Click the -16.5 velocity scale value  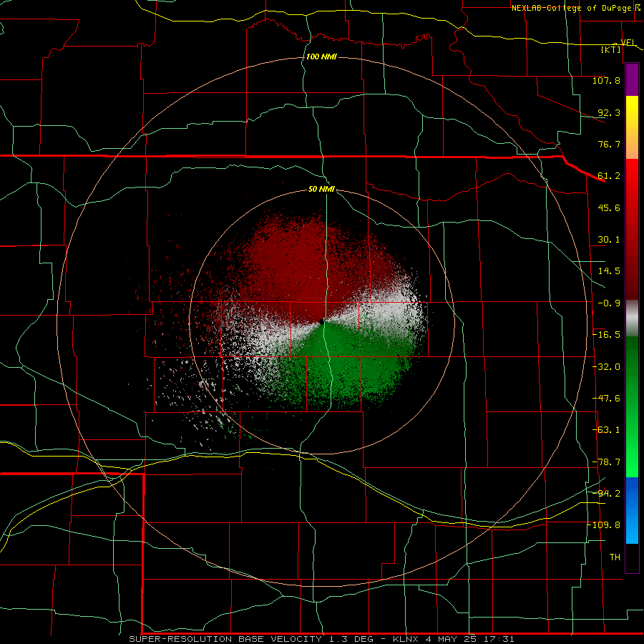(x=606, y=335)
